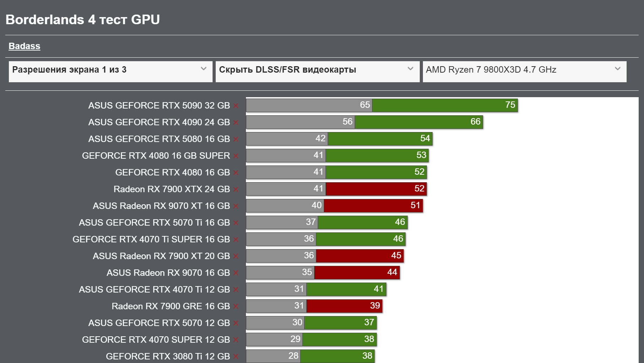Viewport: 644px width, 363px height.
Task: Remove ASUS GEFORCE RTX 4090 24 GB row
Action: [x=236, y=122]
